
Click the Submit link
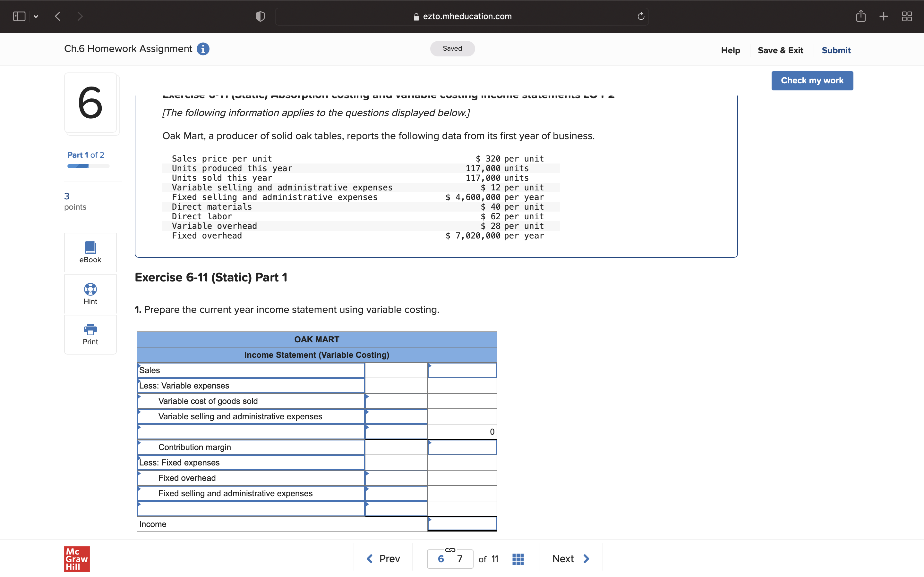click(836, 50)
